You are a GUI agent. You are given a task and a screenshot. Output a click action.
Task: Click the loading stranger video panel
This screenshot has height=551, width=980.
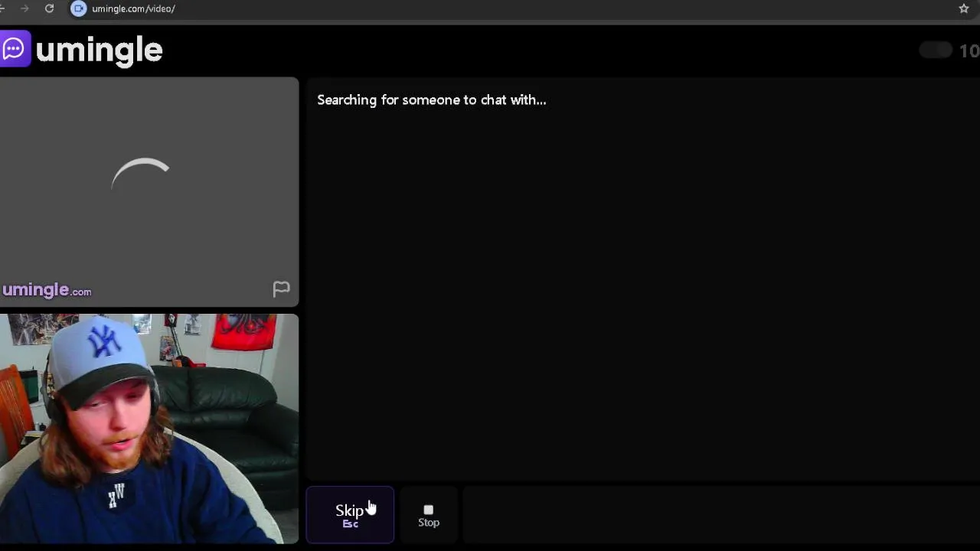(149, 191)
